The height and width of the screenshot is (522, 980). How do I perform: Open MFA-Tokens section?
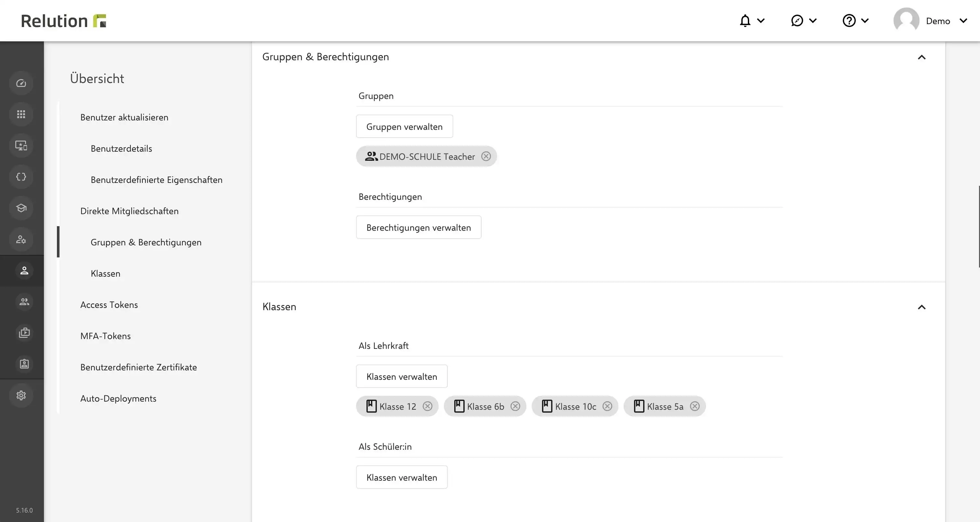[105, 336]
